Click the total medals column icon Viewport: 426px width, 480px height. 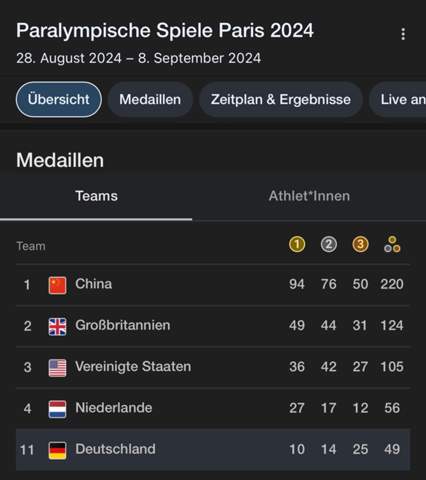click(392, 244)
